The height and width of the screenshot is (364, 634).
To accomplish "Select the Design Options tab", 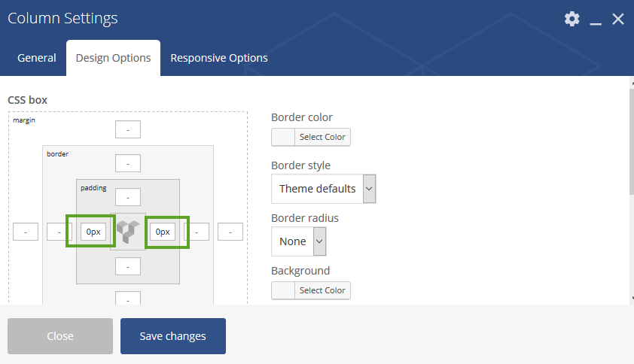I will pos(113,58).
